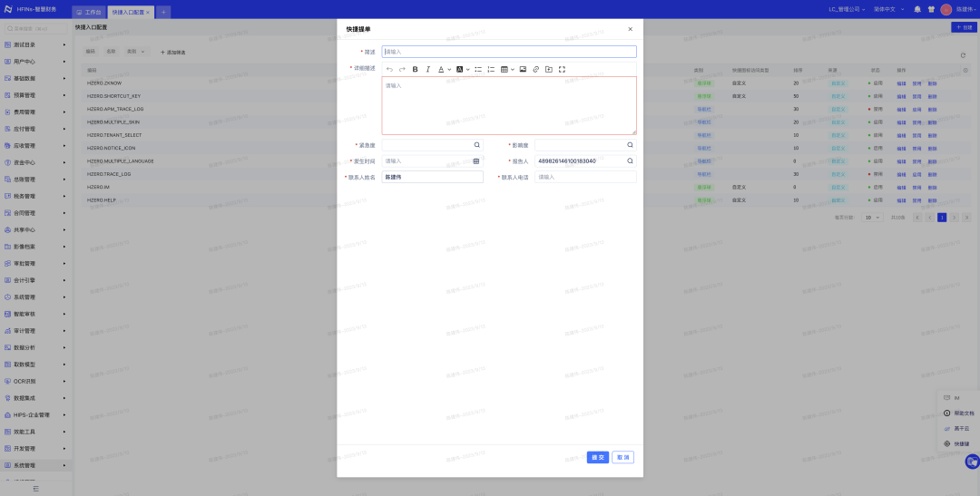Click the undo arrow in editor toolbar

point(390,69)
